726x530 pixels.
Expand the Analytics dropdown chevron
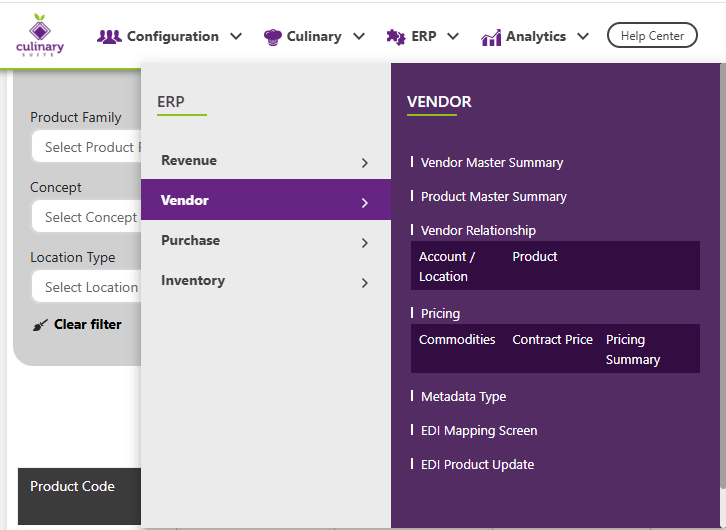pyautogui.click(x=583, y=36)
